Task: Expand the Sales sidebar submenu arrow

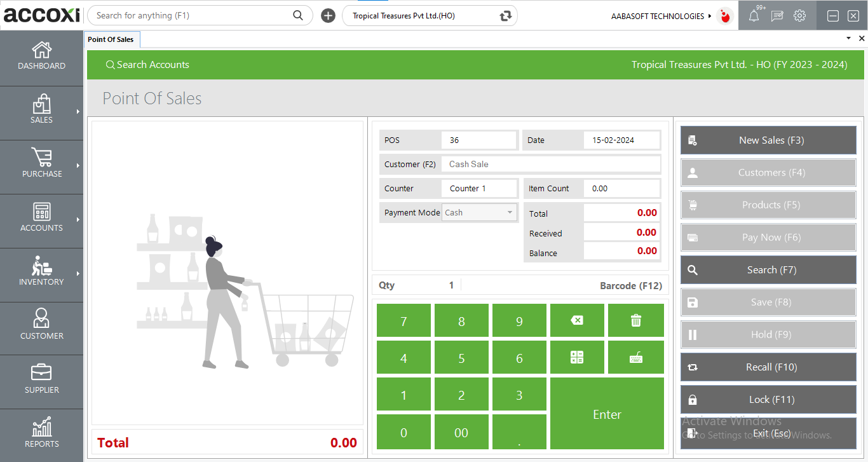Action: (79, 112)
